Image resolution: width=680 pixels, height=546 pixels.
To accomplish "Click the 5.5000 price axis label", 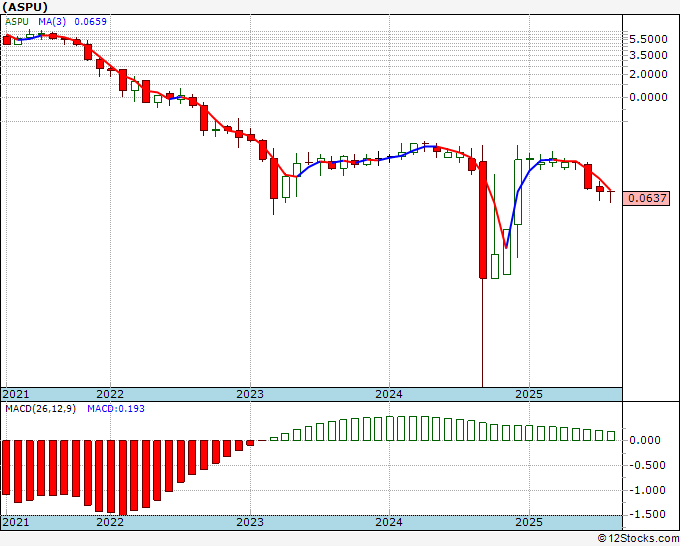I will click(x=648, y=39).
